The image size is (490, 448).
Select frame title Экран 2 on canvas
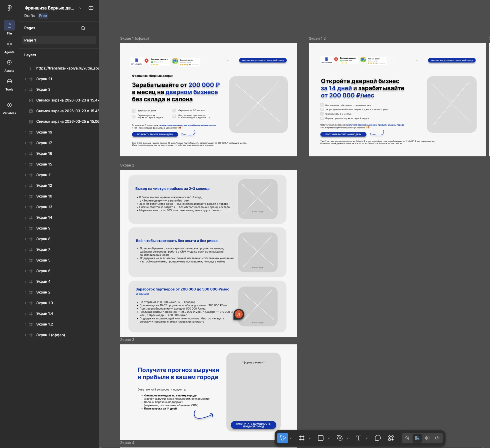(x=127, y=165)
